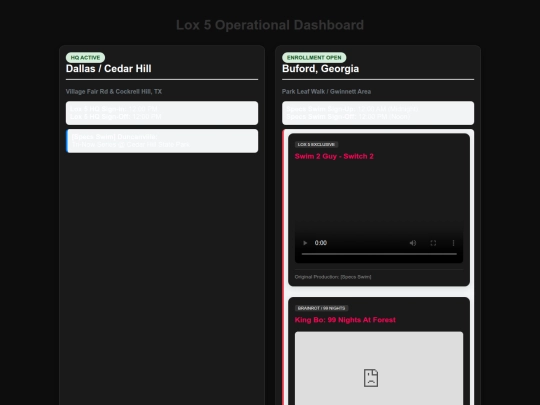
Task: Click the Swim 2 Guy - Switch 2 title
Action: coord(334,156)
